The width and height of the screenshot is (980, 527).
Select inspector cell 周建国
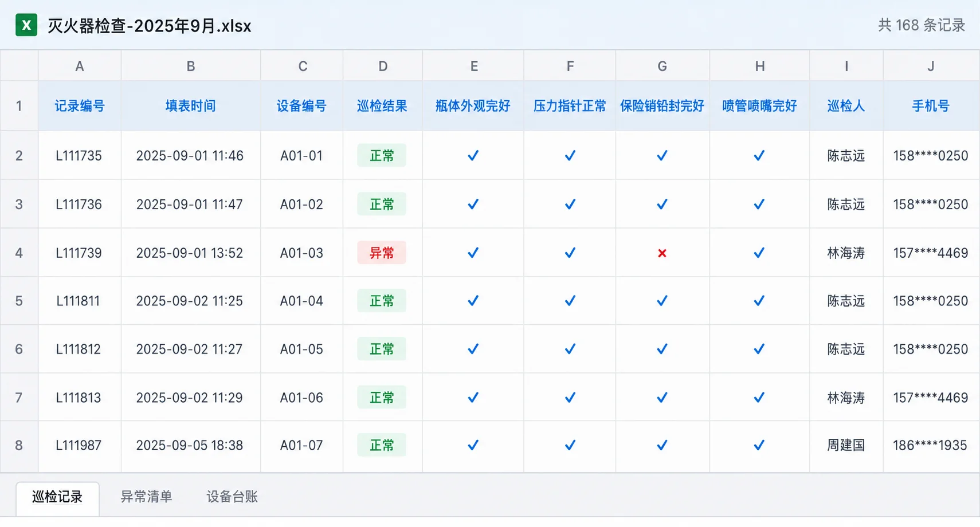(846, 445)
